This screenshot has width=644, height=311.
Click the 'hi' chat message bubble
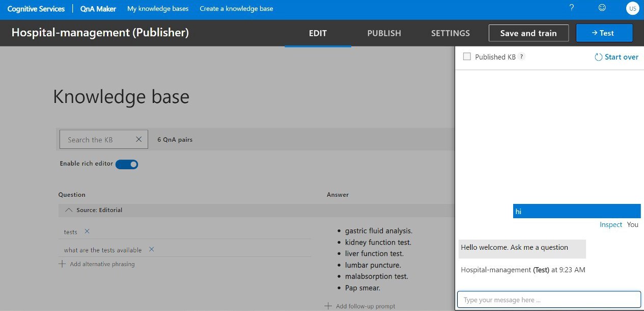[x=577, y=211]
